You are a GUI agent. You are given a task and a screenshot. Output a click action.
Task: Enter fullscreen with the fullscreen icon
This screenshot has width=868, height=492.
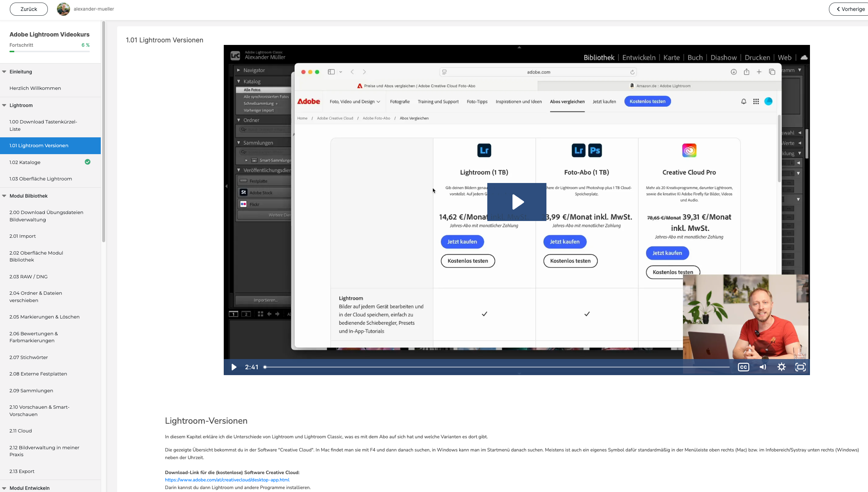(800, 367)
